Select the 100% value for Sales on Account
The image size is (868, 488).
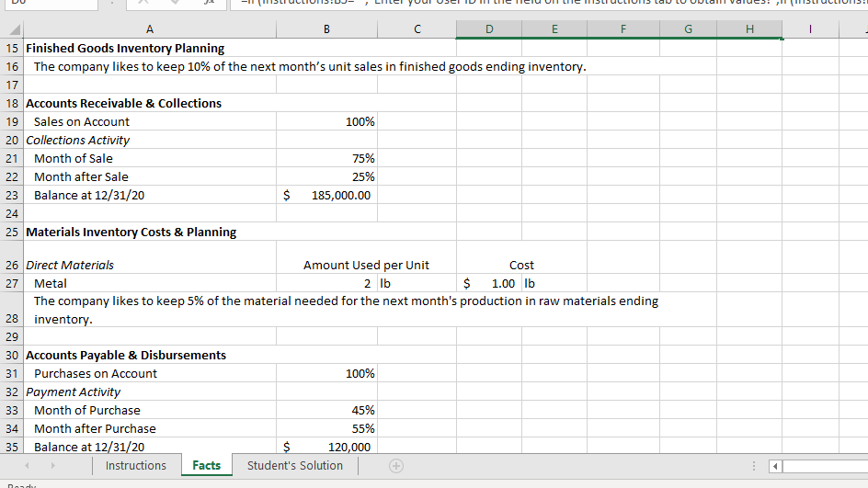pyautogui.click(x=326, y=121)
